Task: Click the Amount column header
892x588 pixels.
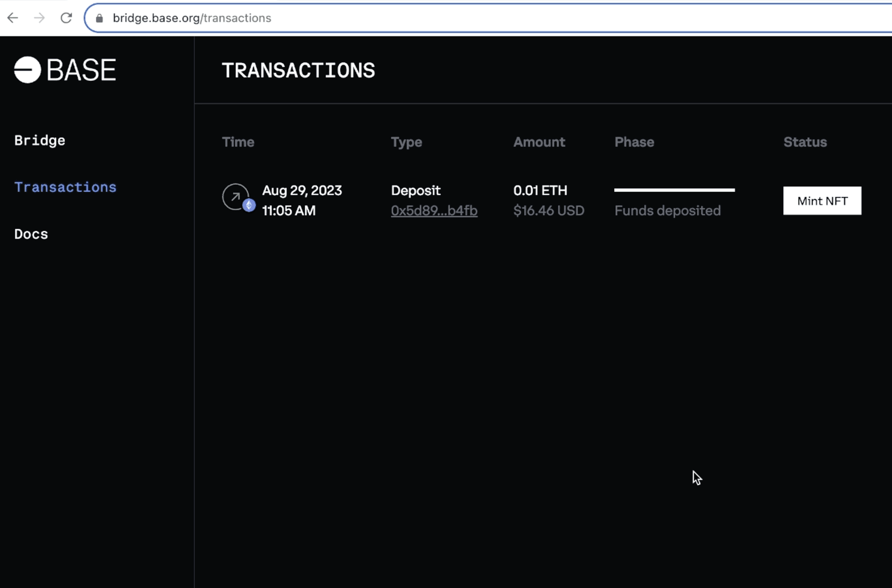Action: tap(539, 142)
